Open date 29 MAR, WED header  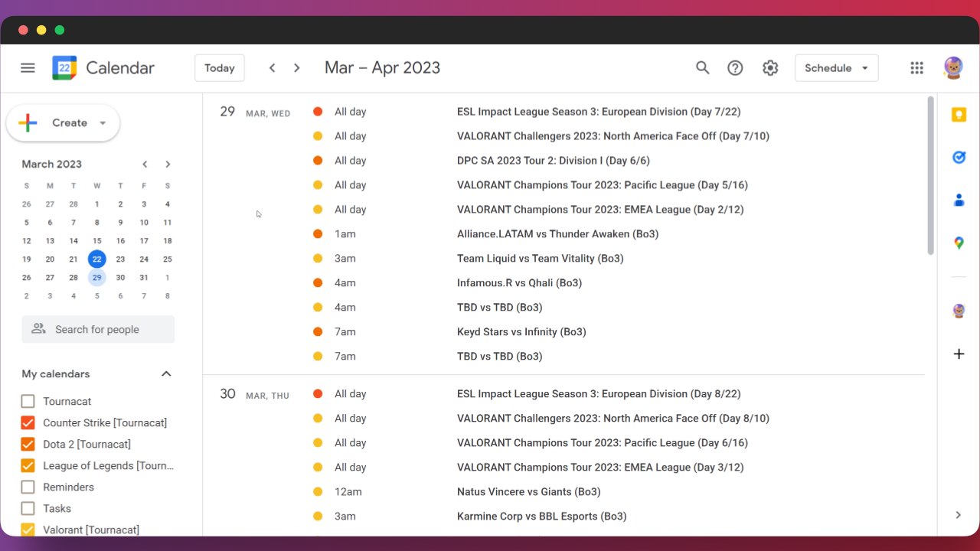tap(255, 112)
